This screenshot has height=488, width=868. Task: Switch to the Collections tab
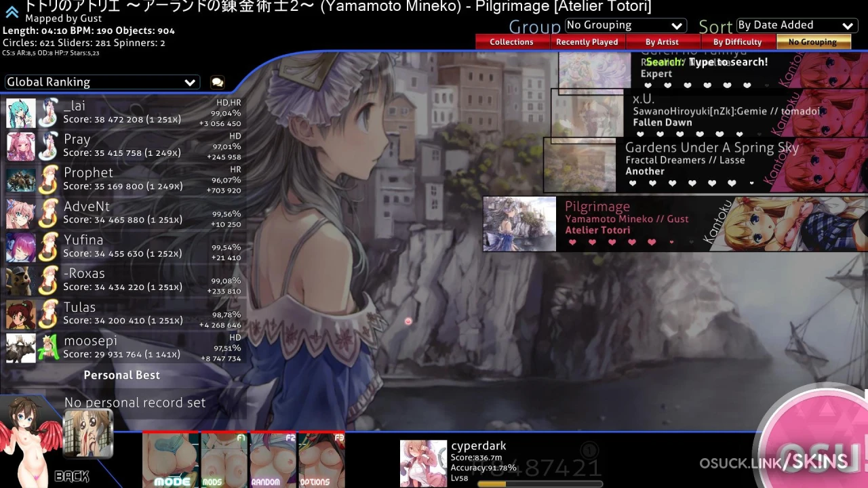point(511,42)
